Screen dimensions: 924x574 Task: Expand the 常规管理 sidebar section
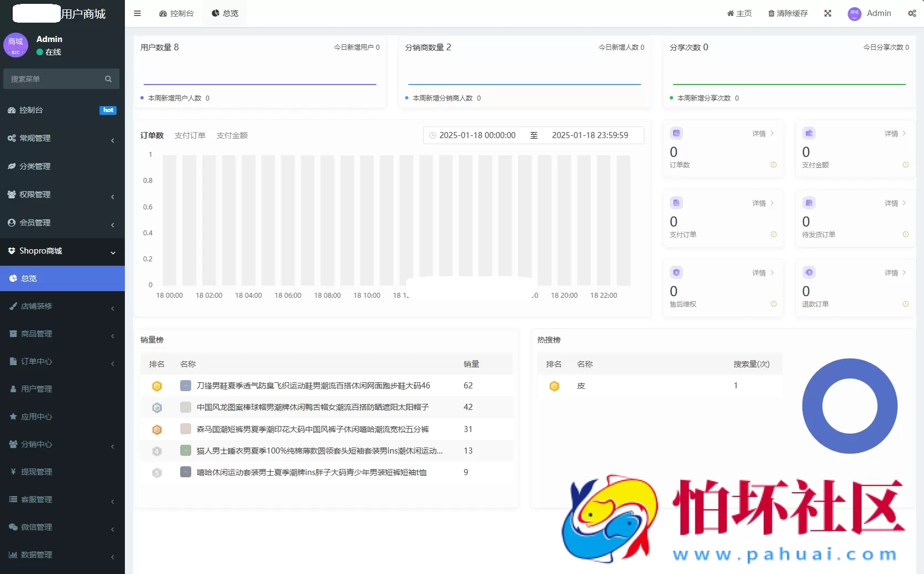click(61, 138)
